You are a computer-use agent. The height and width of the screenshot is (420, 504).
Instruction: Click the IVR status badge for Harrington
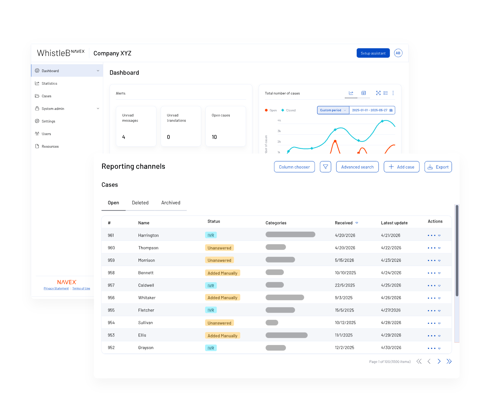click(x=211, y=235)
